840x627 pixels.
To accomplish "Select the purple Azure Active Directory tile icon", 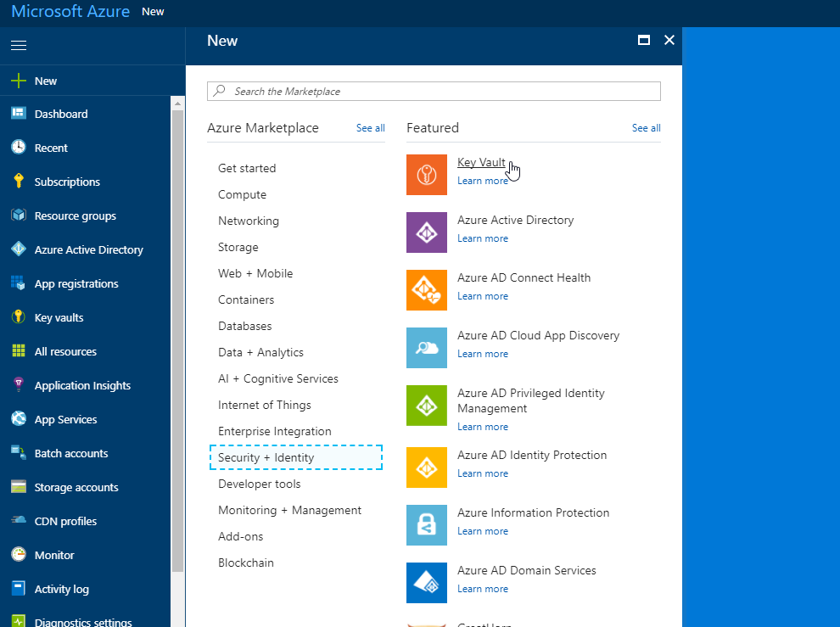I will [426, 232].
